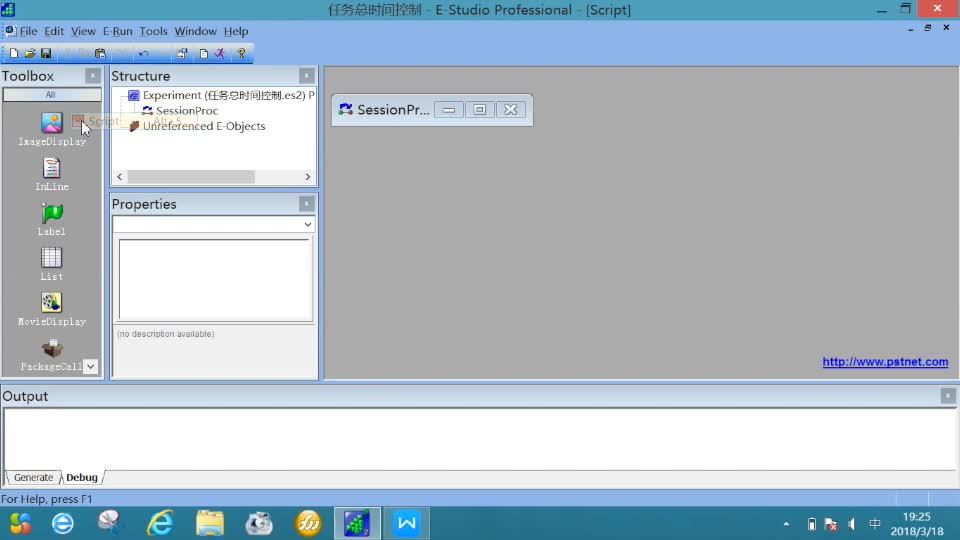Switch to the Debug output tab

82,477
